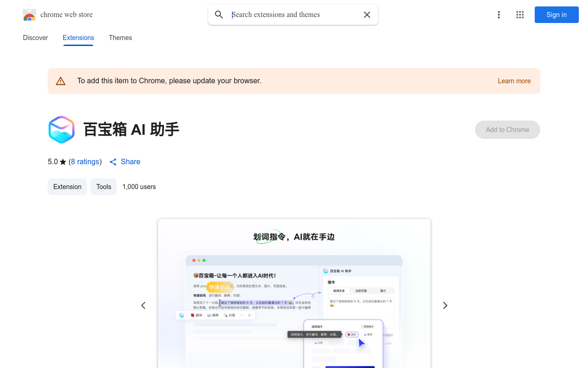Focus the Search extensions and themes field
Image resolution: width=588 pixels, height=368 pixels.
(294, 15)
